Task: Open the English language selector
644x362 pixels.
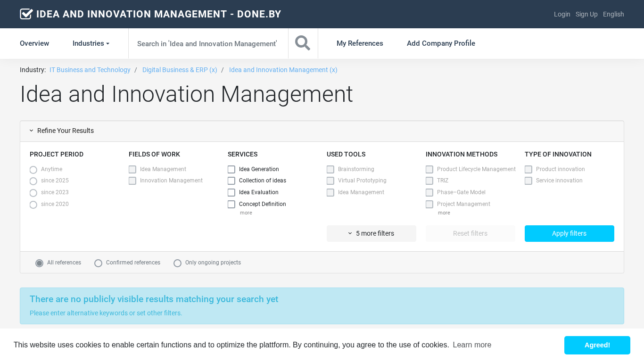Action: tap(613, 14)
